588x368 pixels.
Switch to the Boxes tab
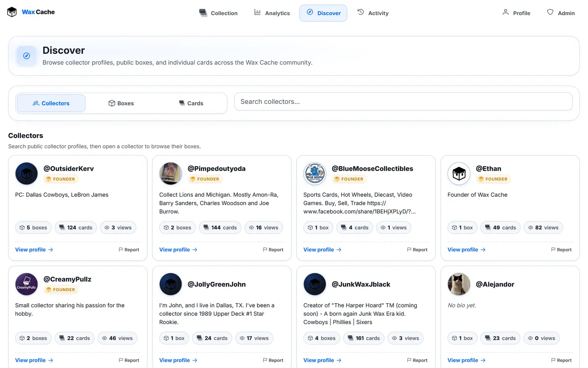121,103
